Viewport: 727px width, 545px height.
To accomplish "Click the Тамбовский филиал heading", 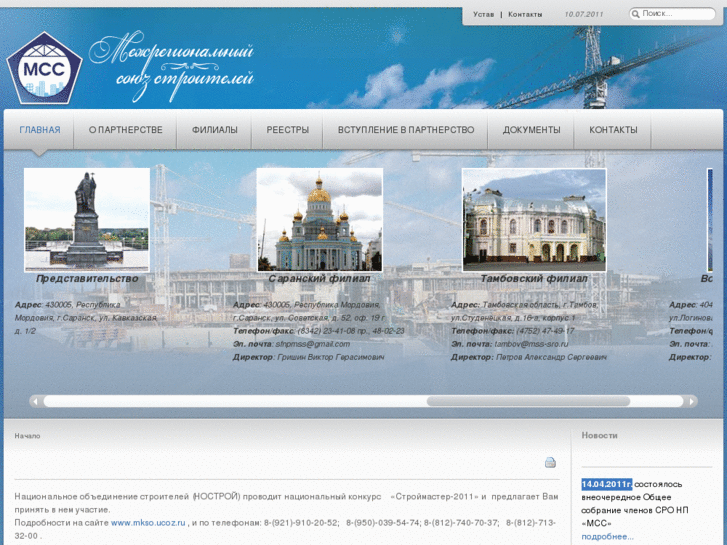I will pyautogui.click(x=534, y=279).
